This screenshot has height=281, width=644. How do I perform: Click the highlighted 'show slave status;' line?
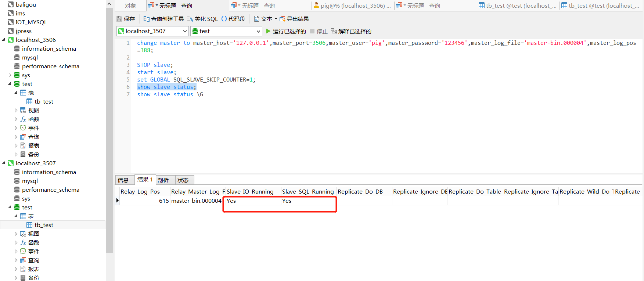[x=167, y=87]
